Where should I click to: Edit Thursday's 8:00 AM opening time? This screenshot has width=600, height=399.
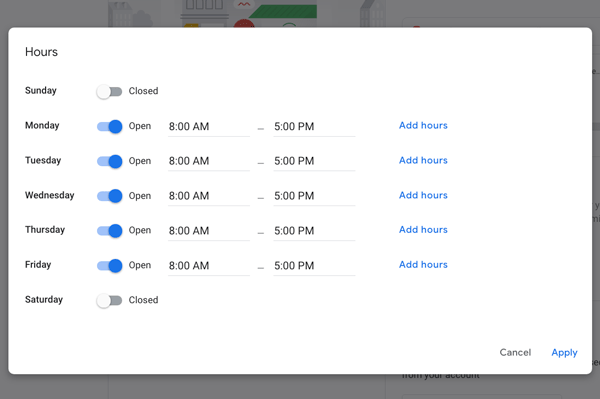point(209,231)
